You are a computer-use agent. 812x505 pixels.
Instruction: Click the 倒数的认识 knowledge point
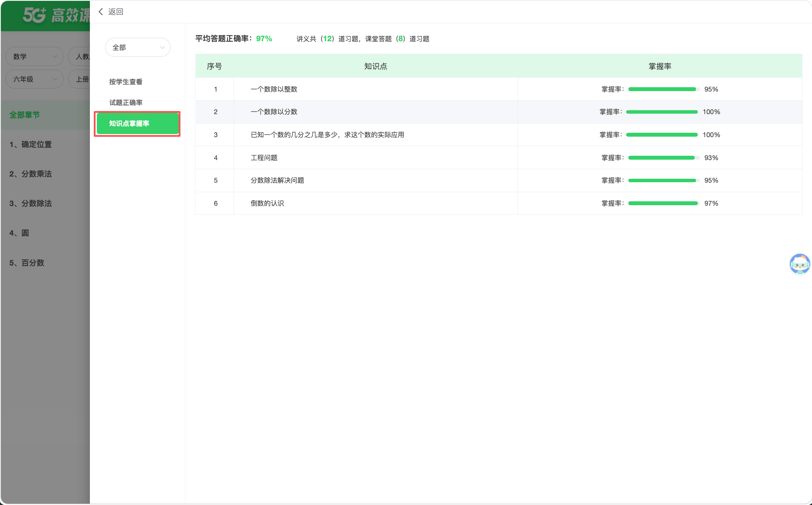(267, 203)
